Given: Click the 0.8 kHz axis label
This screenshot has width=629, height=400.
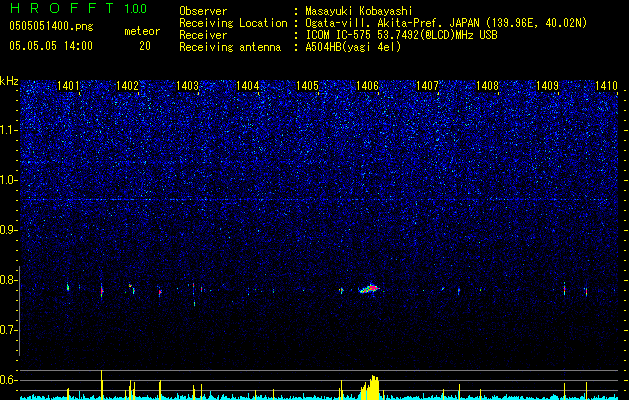Looking at the screenshot, I should [x=9, y=280].
